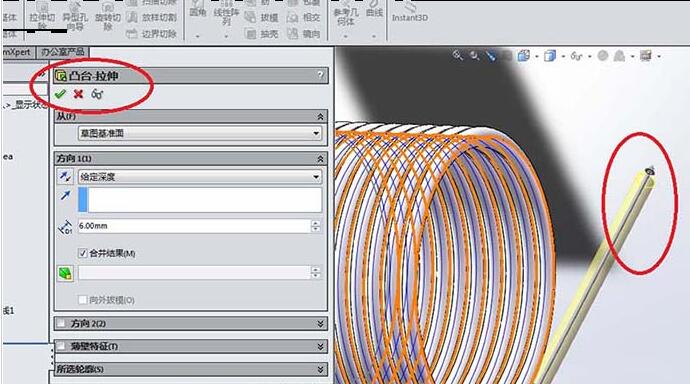Screen dimensions: 690x384
Task: Enable the 薄壁特征(T) checkbox
Action: (61, 347)
